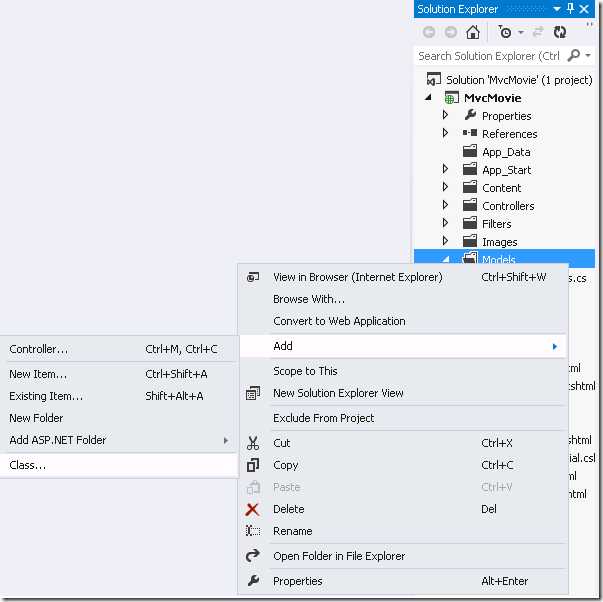Expand the Content folder
The width and height of the screenshot is (603, 602).
pos(445,187)
